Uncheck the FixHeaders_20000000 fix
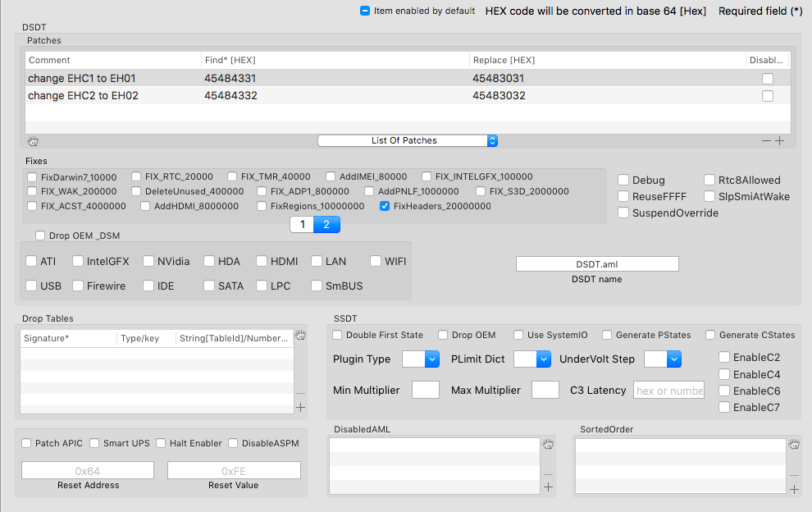Screen dimensions: 812x512 385,207
